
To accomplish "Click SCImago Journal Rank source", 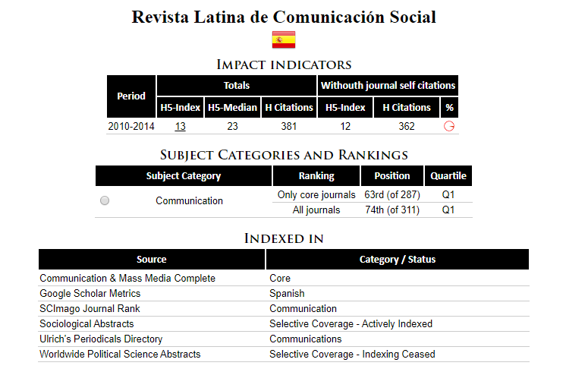I will pos(90,308).
